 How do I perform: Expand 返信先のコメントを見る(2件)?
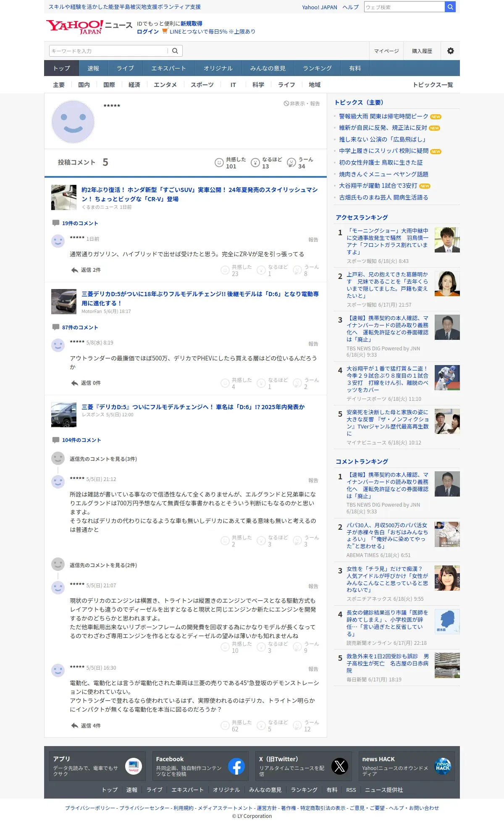click(x=103, y=565)
